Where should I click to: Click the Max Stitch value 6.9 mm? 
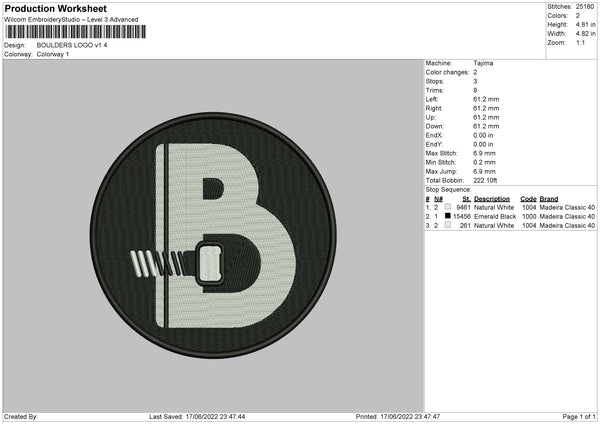click(x=484, y=153)
